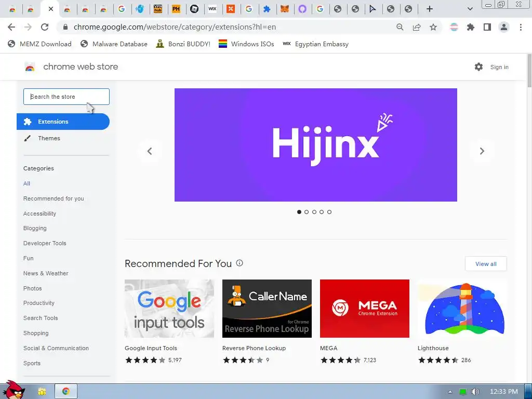Select the last carousel dot
The width and height of the screenshot is (532, 399).
pyautogui.click(x=329, y=212)
